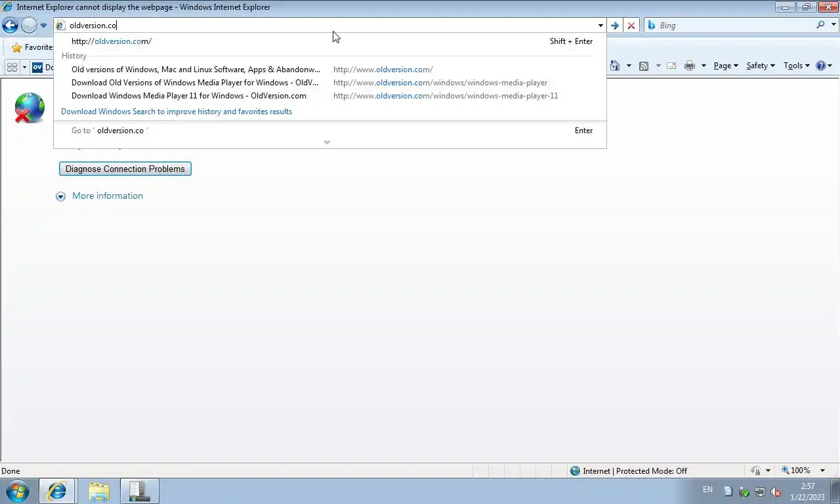Image resolution: width=840 pixels, height=504 pixels.
Task: Open the zoom level dropdown arrow
Action: click(823, 471)
